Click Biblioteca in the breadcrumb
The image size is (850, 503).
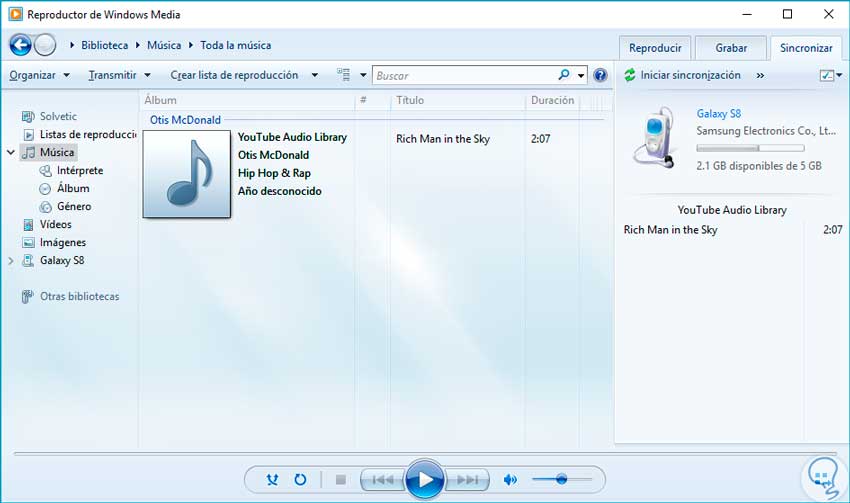(105, 45)
